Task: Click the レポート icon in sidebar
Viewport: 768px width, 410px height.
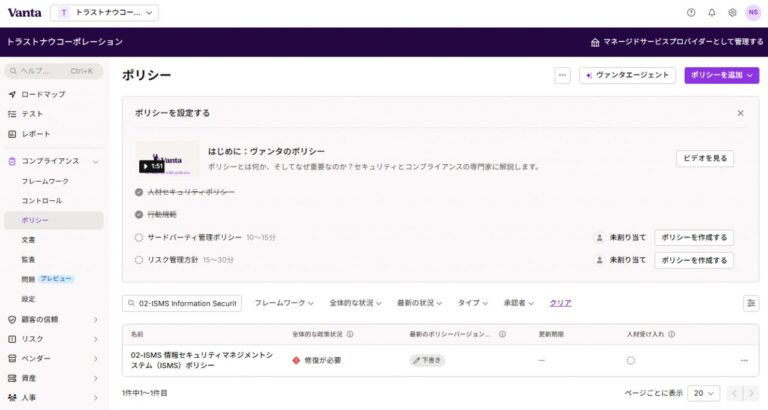Action: coord(12,134)
